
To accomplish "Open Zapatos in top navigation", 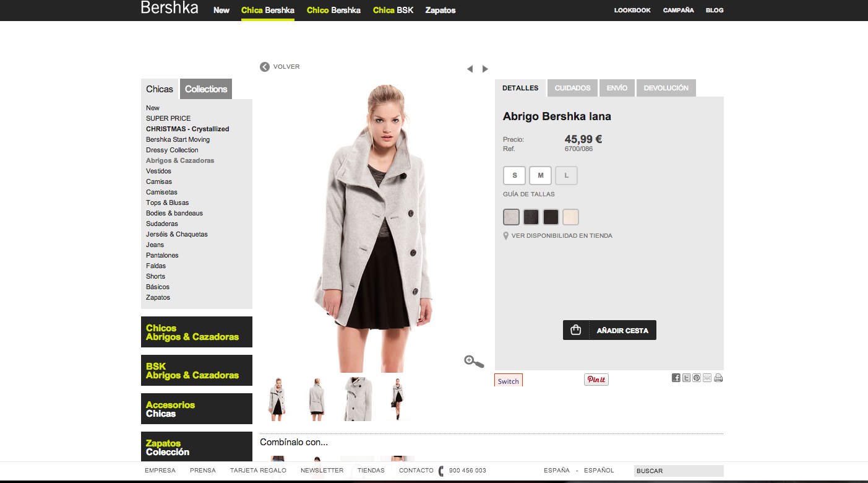I will (440, 11).
